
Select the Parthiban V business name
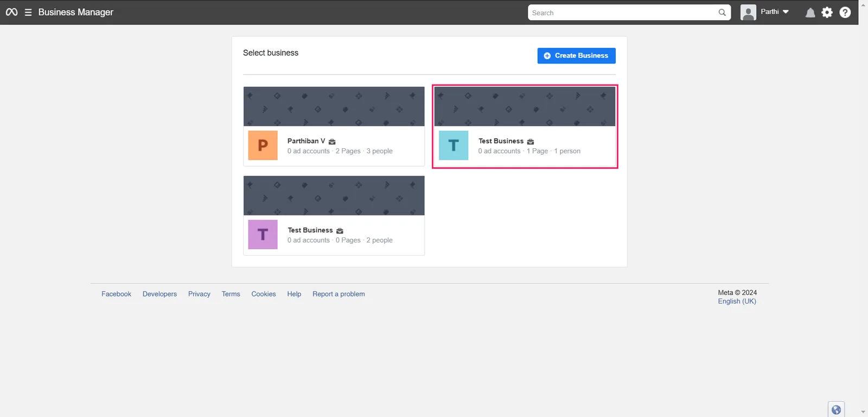(306, 141)
